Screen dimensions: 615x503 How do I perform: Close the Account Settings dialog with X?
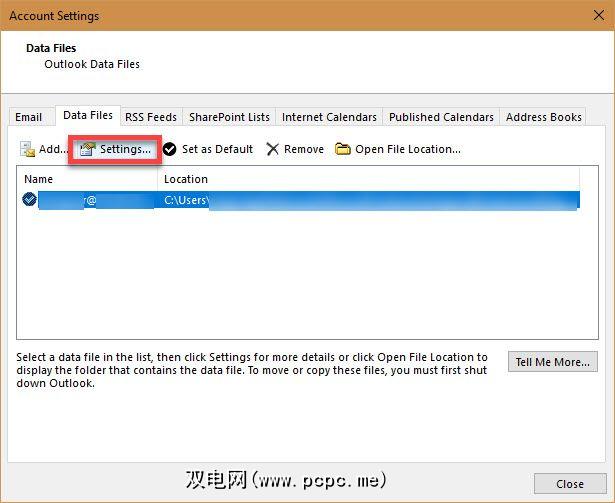point(599,15)
